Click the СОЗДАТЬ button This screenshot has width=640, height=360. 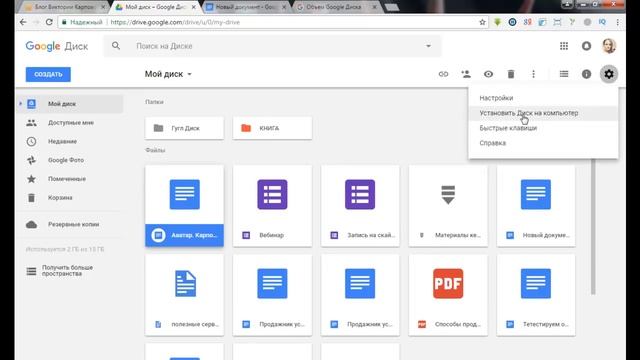click(48, 74)
